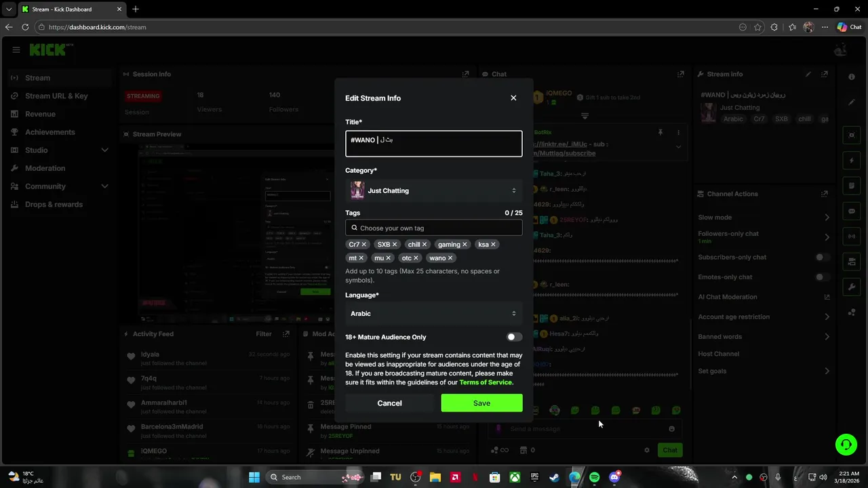This screenshot has width=868, height=488.
Task: Edit stream info via panel header pencil
Action: click(x=808, y=74)
